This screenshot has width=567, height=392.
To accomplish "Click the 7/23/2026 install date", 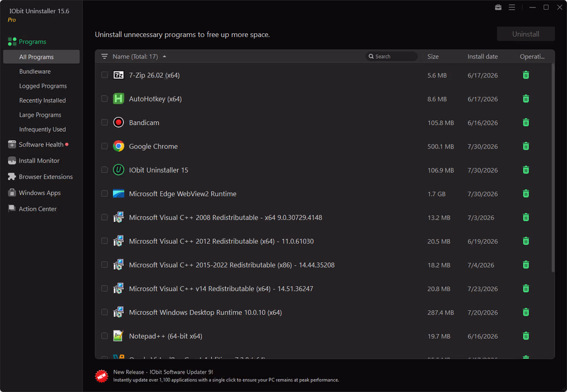I will click(x=482, y=289).
